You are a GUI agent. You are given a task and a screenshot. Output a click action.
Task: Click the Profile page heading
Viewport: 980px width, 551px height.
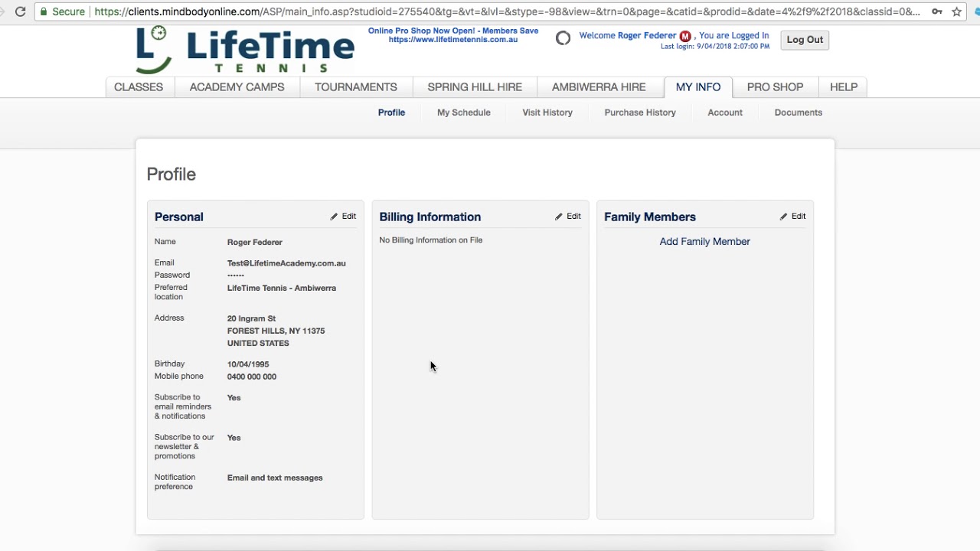tap(171, 174)
